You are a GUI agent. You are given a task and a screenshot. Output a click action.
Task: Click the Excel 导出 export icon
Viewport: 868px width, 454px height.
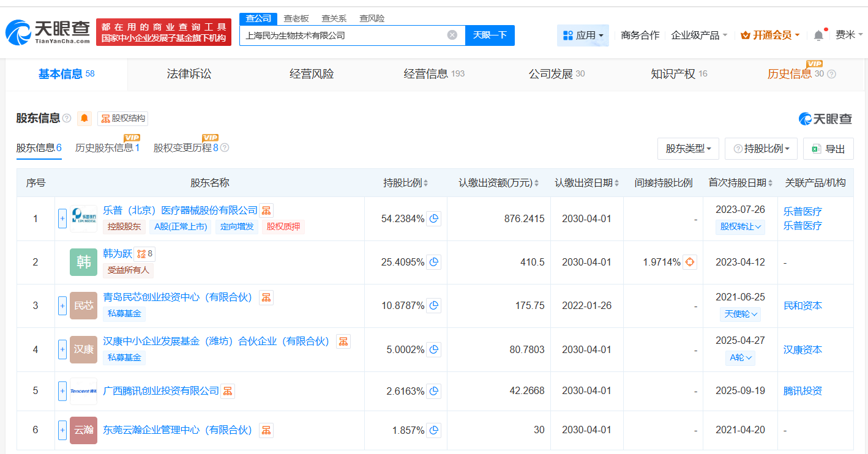point(816,148)
